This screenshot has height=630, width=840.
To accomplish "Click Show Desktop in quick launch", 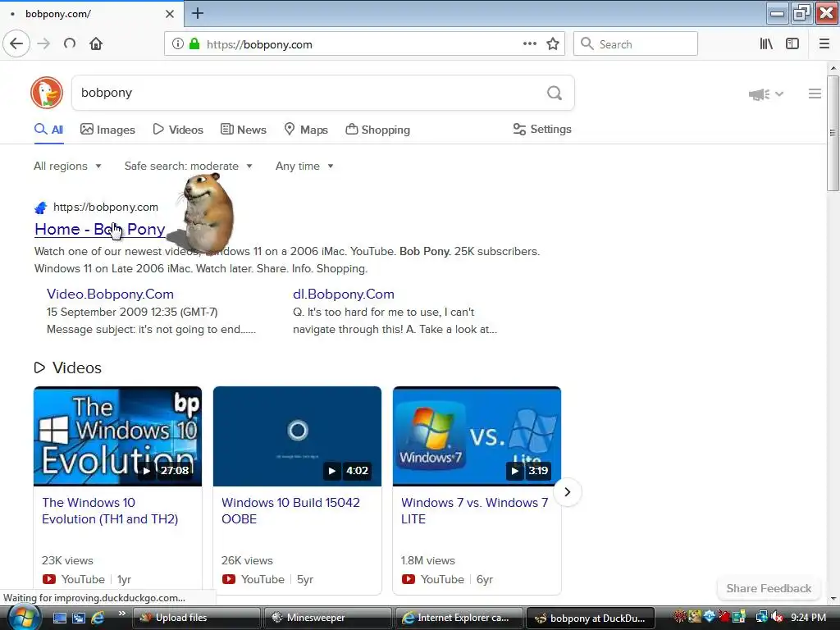I will pyautogui.click(x=59, y=618).
